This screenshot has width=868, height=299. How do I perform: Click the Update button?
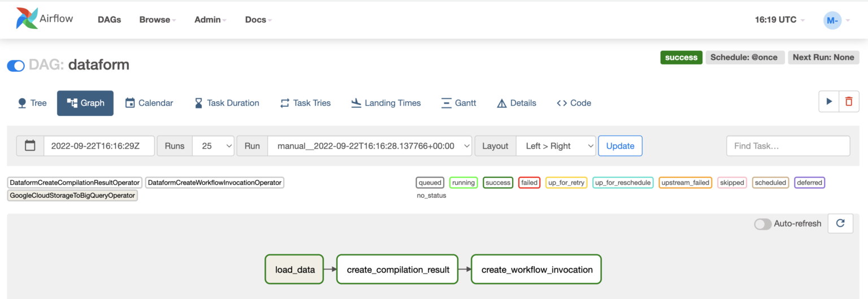pos(620,146)
